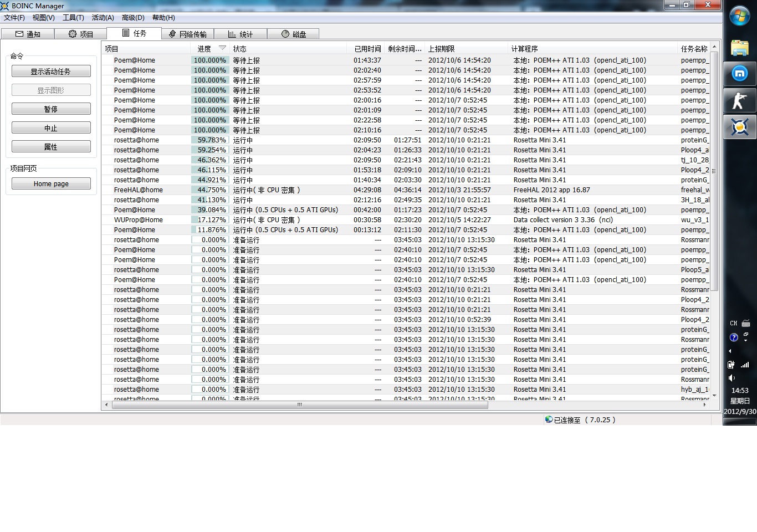This screenshot has width=757, height=532.
Task: Click the connection status icon in status bar
Action: (x=549, y=420)
